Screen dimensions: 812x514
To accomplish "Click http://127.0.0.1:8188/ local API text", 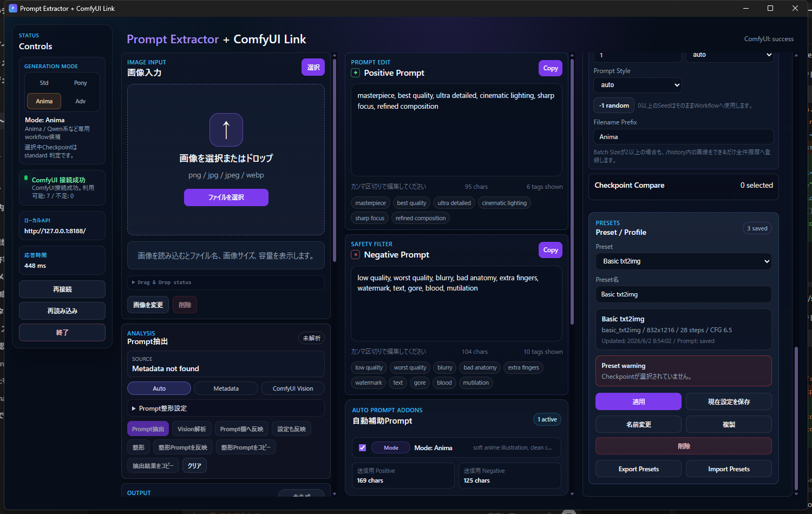I will point(55,231).
